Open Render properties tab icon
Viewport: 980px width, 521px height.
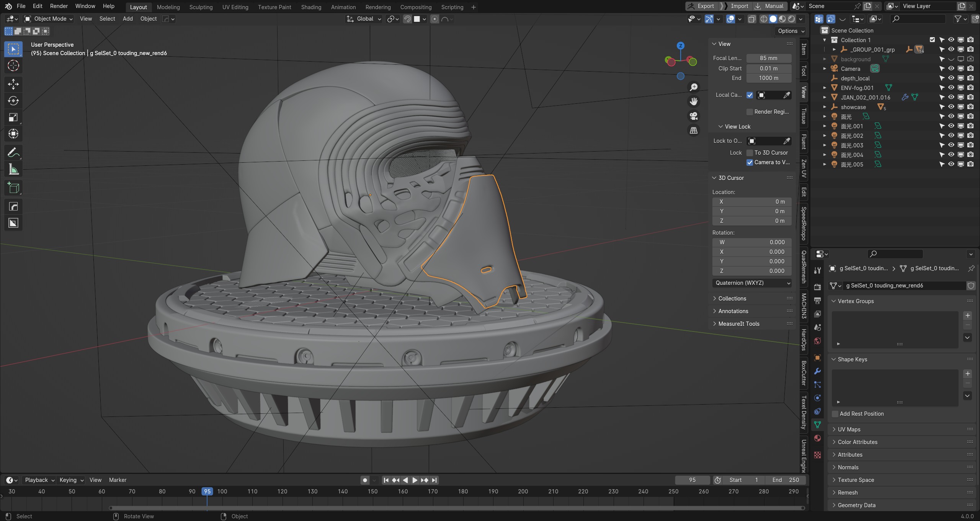click(817, 287)
